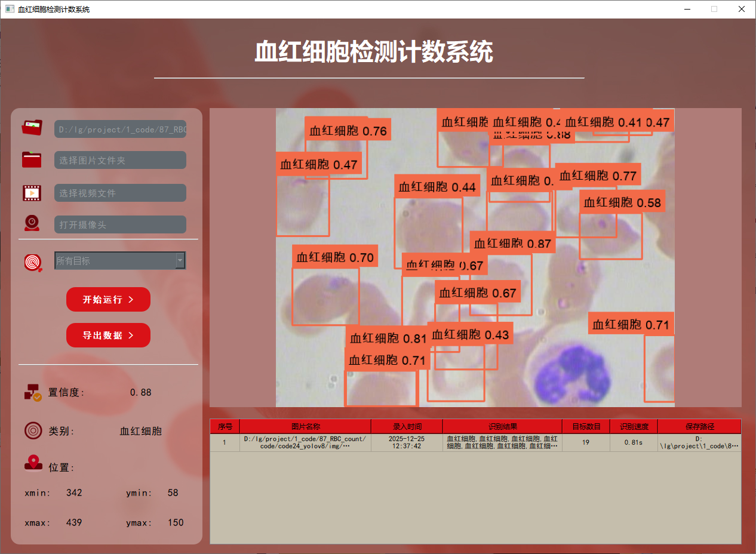Click the image path field D:/lg/project/1_code
The height and width of the screenshot is (554, 756).
click(x=120, y=129)
